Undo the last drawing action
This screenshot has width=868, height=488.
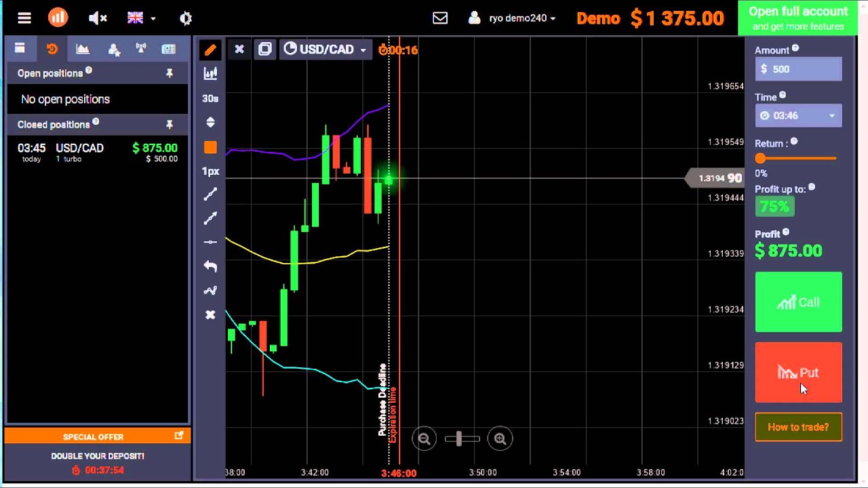tap(210, 266)
